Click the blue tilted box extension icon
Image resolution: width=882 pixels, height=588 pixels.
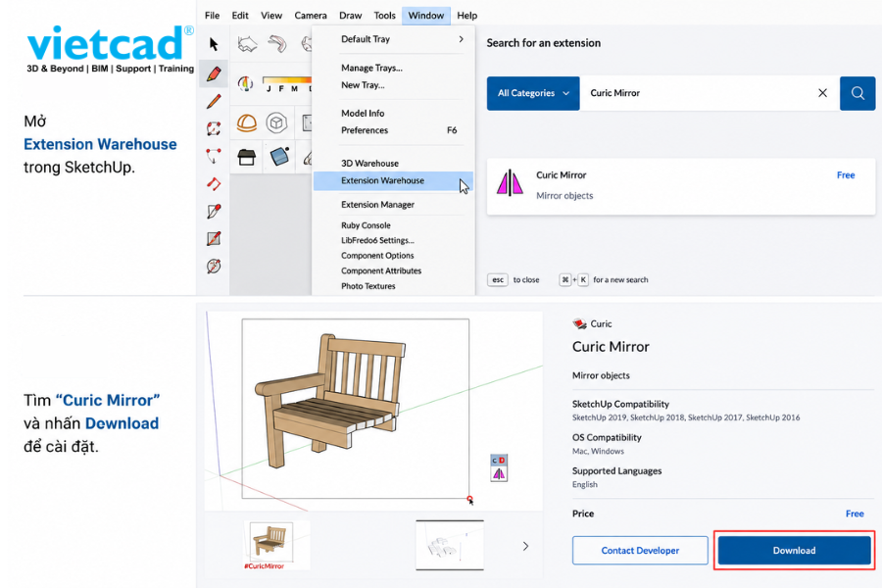pos(279,157)
